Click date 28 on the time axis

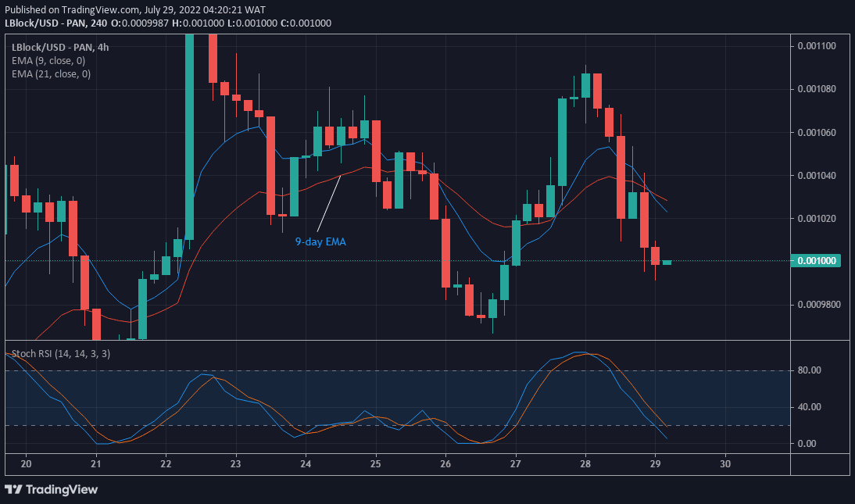pyautogui.click(x=585, y=464)
